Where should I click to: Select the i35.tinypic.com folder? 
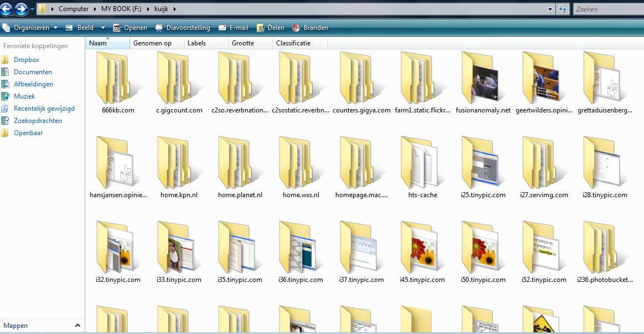coord(240,251)
